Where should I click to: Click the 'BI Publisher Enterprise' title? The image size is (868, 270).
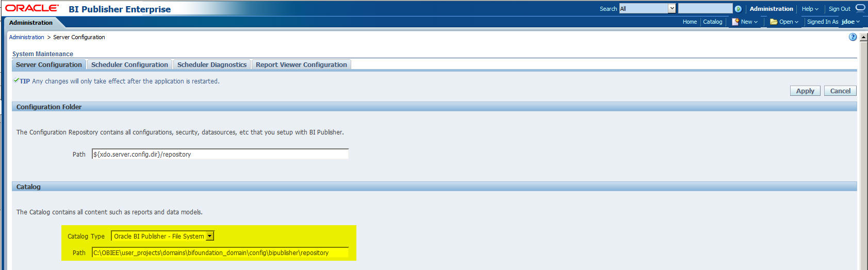120,9
